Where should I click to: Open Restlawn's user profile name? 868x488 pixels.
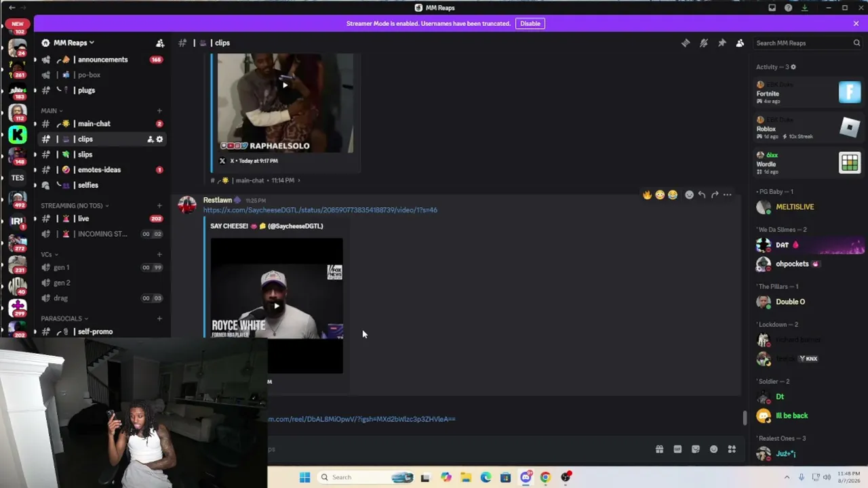pyautogui.click(x=218, y=201)
